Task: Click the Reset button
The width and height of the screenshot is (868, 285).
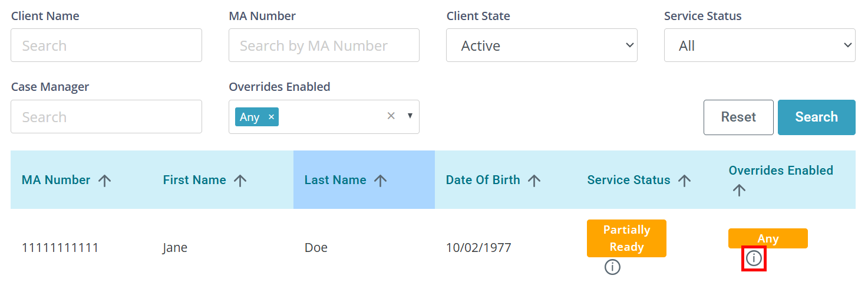Action: pyautogui.click(x=738, y=117)
